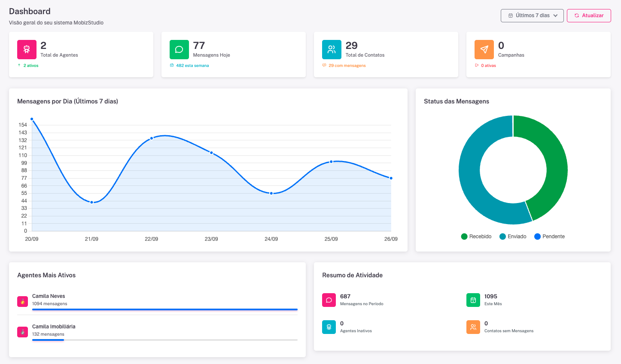This screenshot has width=621, height=364.
Task: Toggle the Pendente legend entry
Action: pos(549,236)
